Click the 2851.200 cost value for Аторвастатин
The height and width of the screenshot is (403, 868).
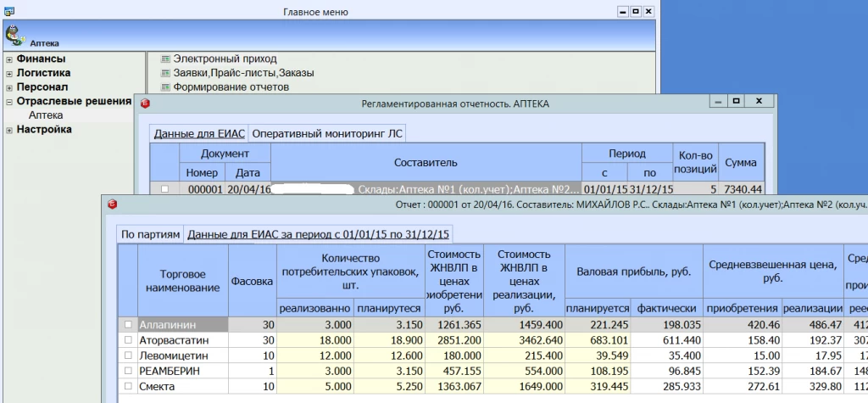click(x=453, y=340)
